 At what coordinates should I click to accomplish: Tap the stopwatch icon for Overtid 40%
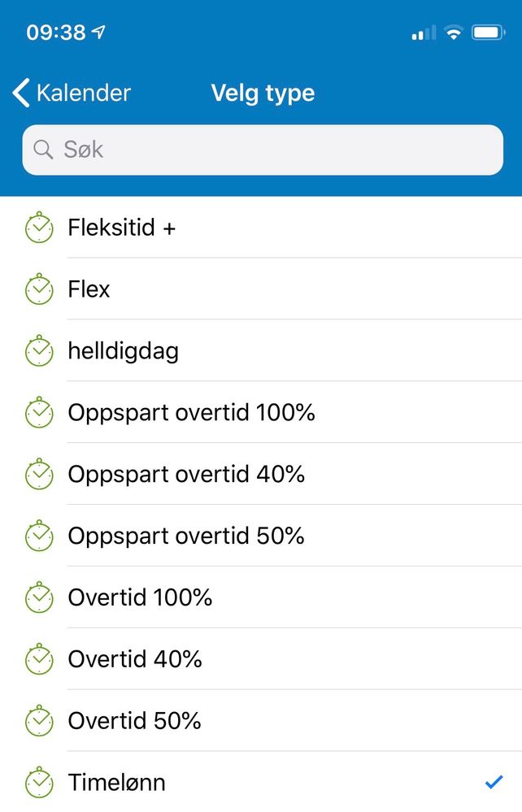[39, 658]
